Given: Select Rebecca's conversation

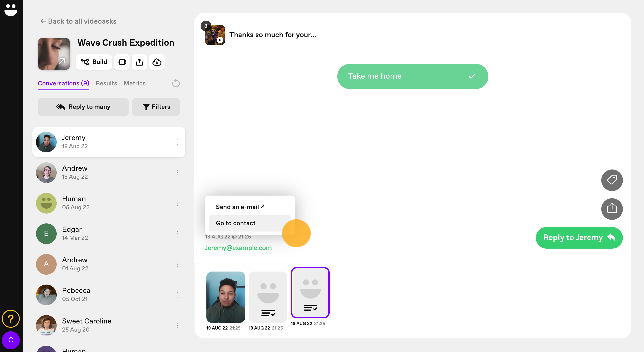Looking at the screenshot, I should coord(109,294).
